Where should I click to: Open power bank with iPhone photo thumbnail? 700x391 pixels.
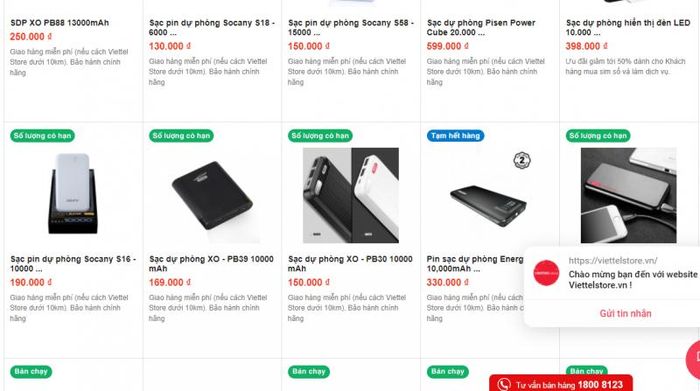628,196
